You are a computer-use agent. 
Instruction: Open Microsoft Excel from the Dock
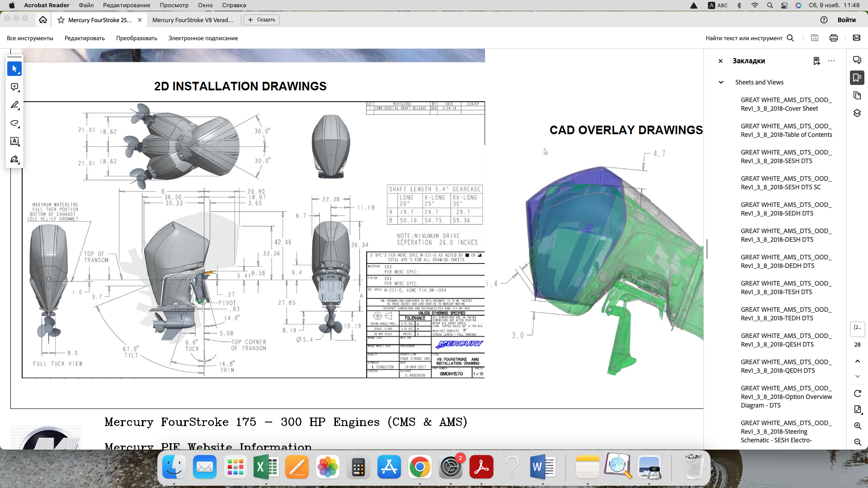coord(266,467)
